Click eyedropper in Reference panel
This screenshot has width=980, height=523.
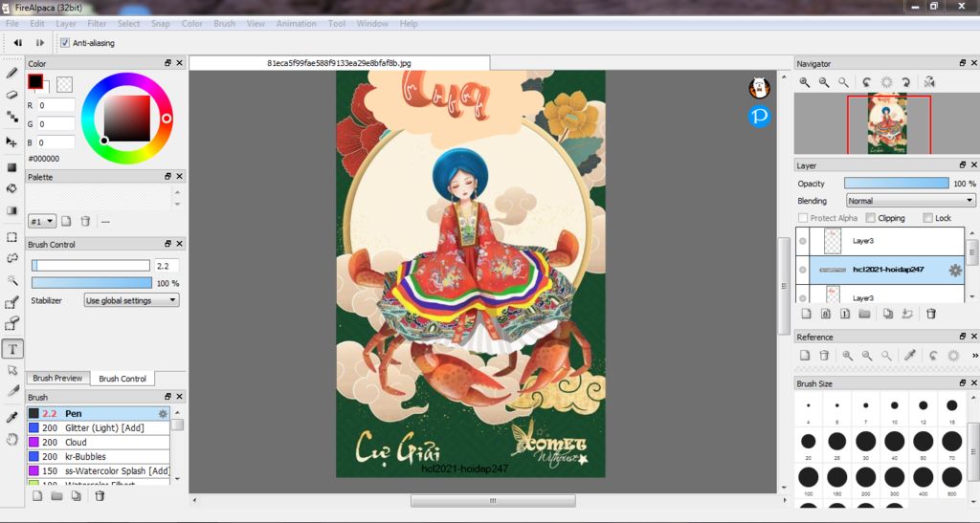[910, 355]
